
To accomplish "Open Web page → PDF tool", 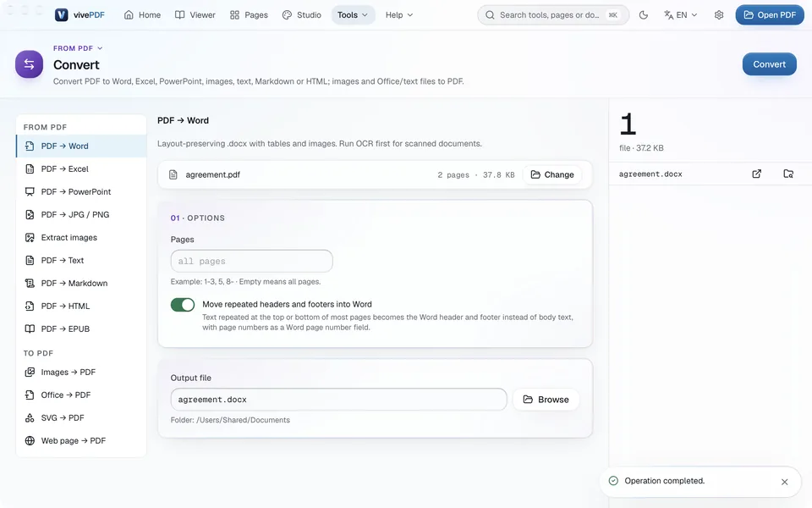I will [x=81, y=440].
